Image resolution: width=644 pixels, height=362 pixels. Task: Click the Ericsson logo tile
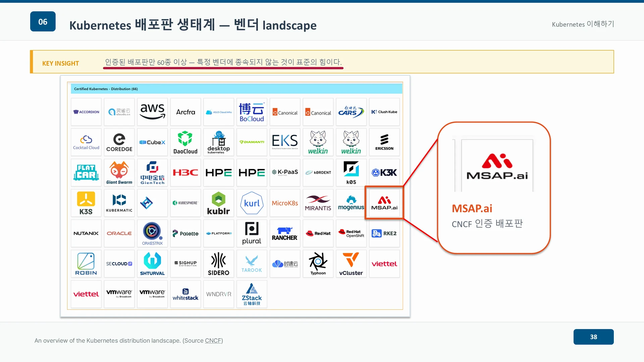pos(384,142)
